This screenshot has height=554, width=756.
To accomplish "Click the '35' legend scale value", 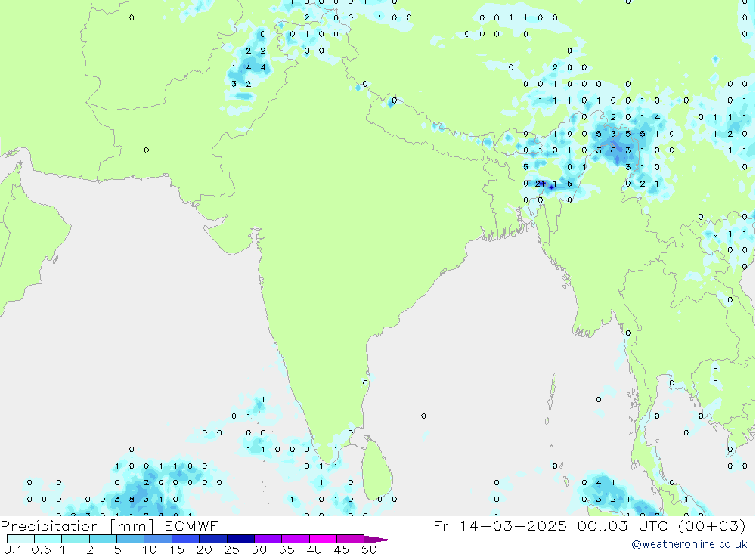I will 287,549.
